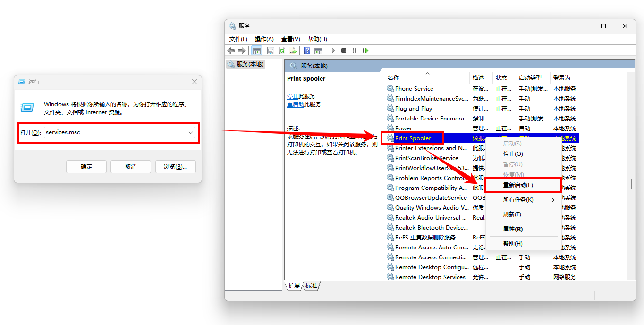644x325 pixels.
Task: Click the vertical scrollbar of the services list
Action: pos(631,184)
